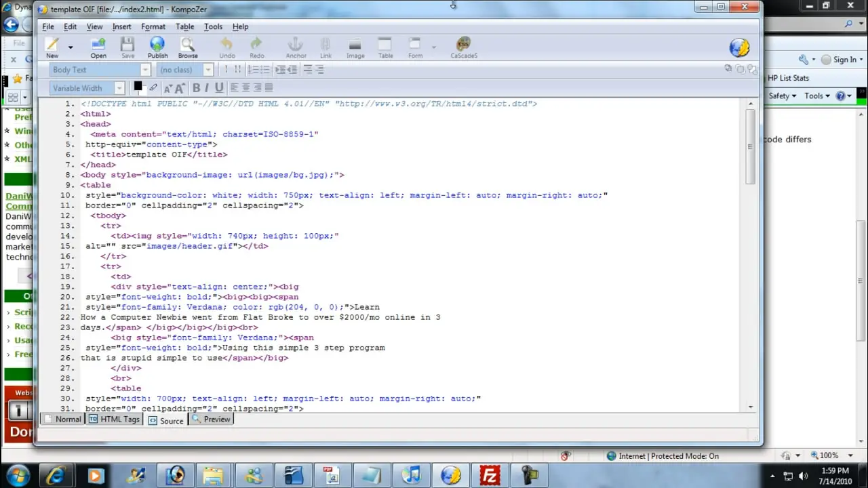The image size is (868, 488).
Task: Justify text alignment
Action: (x=269, y=88)
